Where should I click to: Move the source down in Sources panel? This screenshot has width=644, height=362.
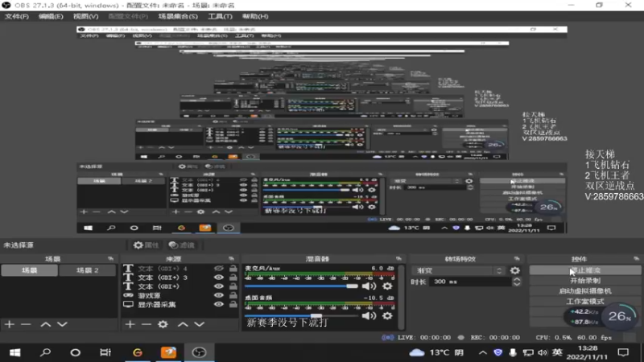point(199,324)
